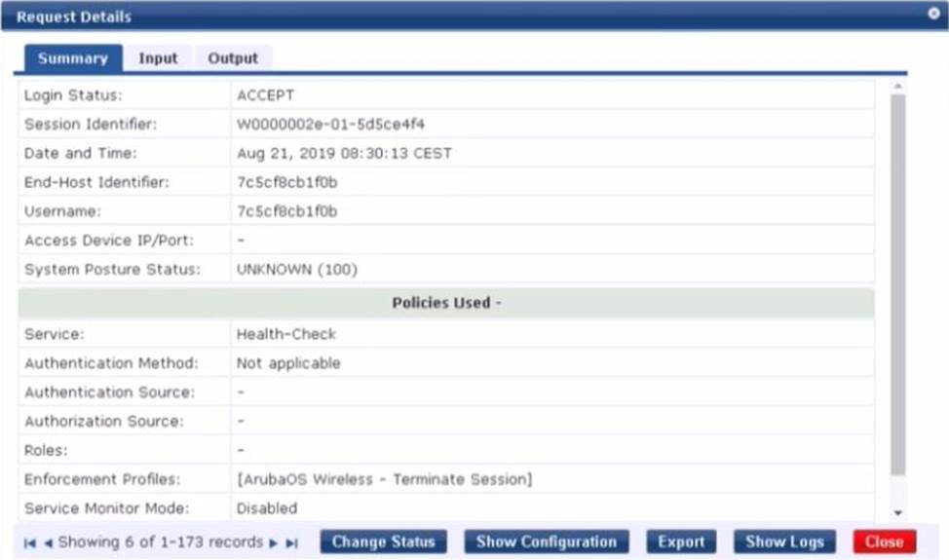
Task: Jump to the last record
Action: click(x=291, y=542)
